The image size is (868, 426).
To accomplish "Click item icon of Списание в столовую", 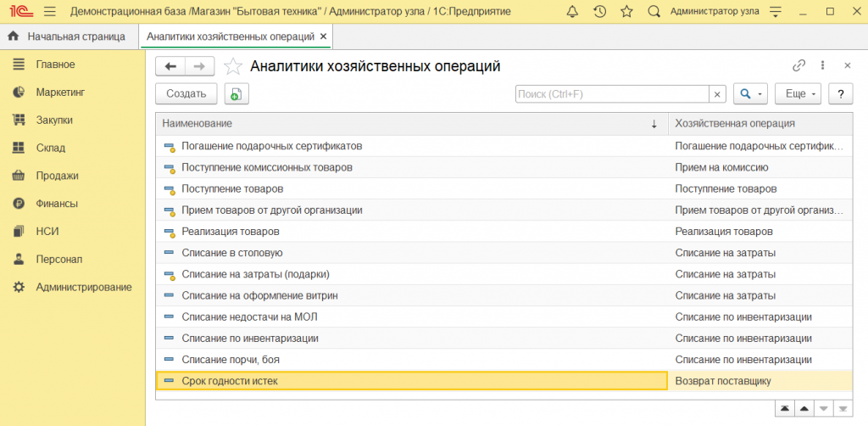I will pos(170,253).
